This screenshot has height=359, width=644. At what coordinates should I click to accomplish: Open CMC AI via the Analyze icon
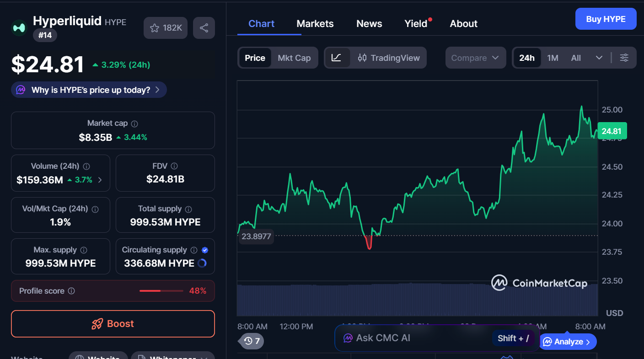click(x=547, y=342)
